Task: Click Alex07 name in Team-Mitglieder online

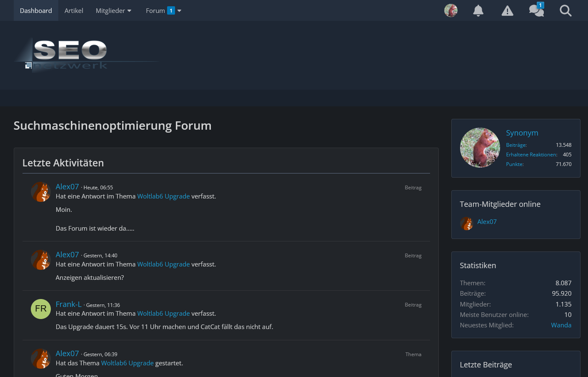Action: point(487,222)
